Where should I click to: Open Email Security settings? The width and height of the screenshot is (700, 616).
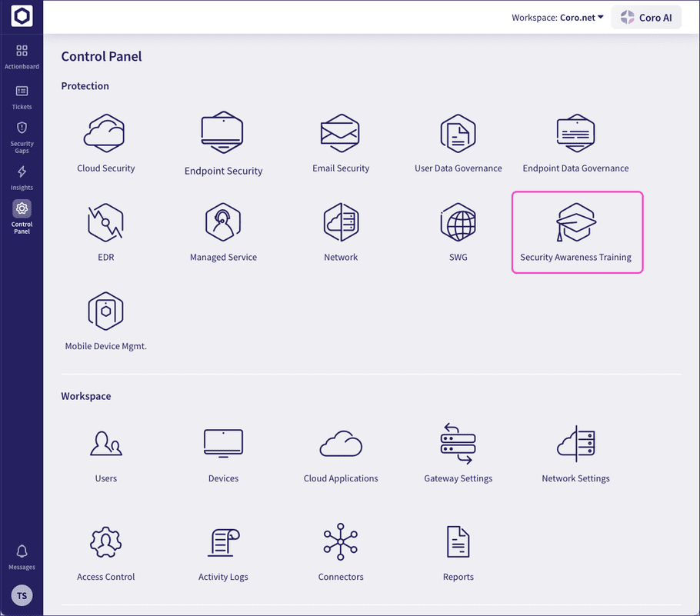(x=341, y=142)
